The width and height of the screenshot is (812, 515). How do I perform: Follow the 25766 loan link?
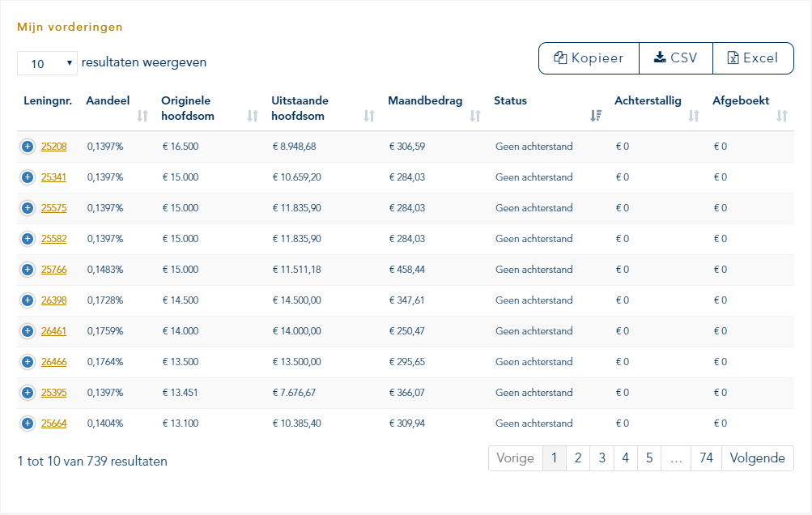click(x=54, y=270)
